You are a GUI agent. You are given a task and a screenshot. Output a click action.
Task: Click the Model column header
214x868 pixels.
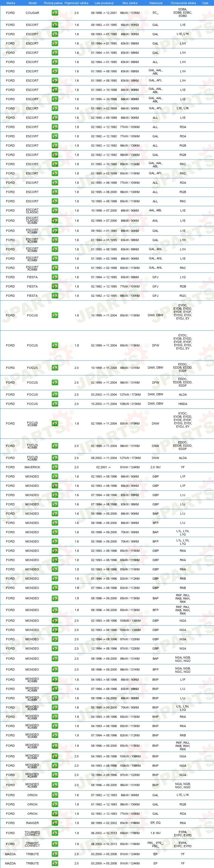point(32,3)
